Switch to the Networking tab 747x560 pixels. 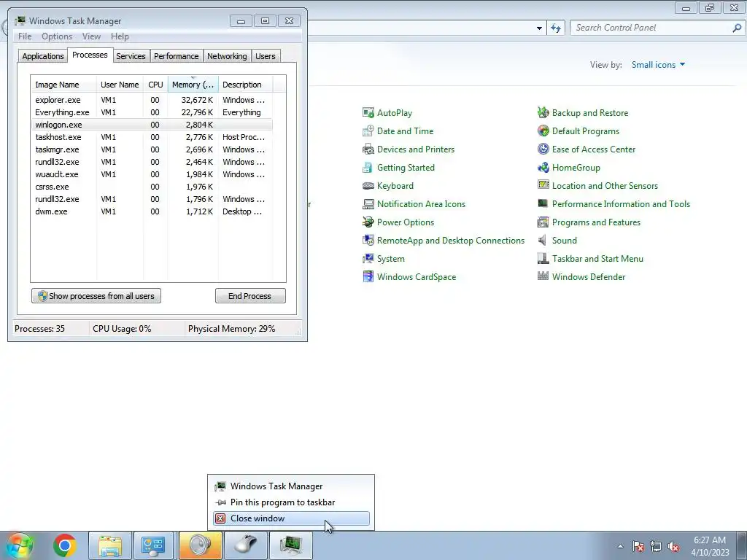pyautogui.click(x=228, y=56)
